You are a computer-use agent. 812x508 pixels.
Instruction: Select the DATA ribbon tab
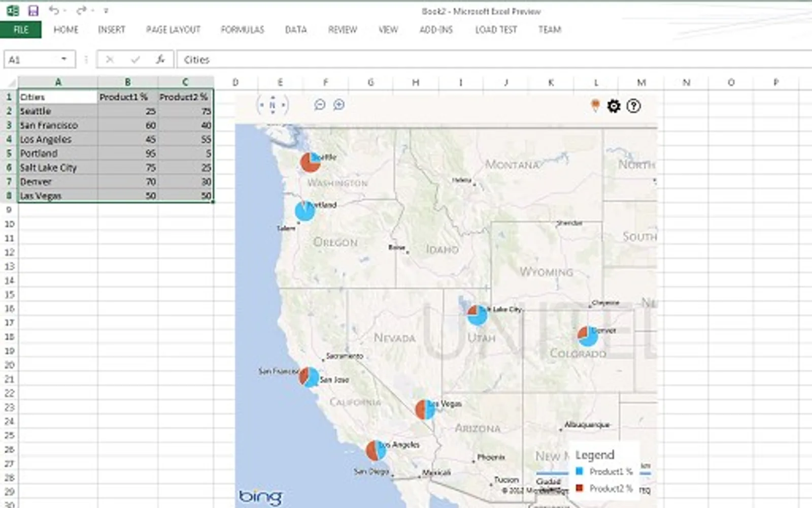pos(296,29)
